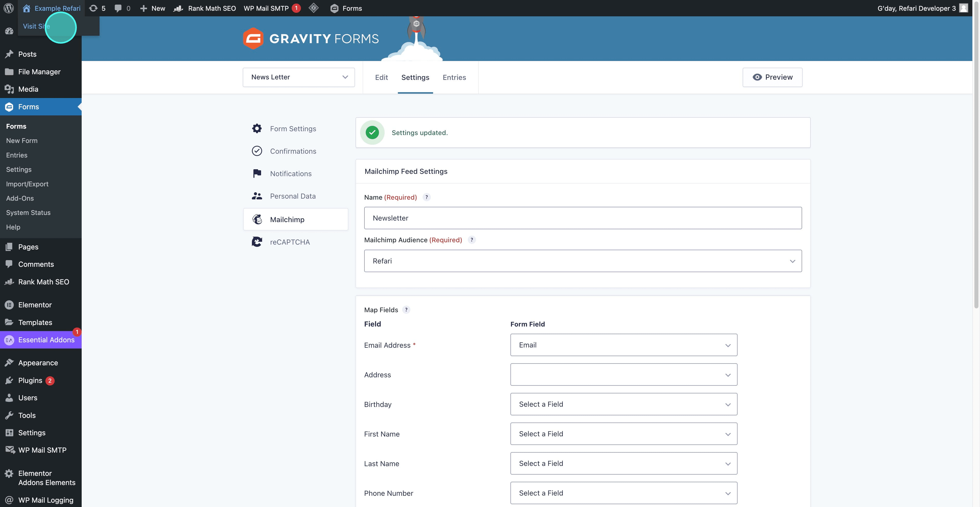The width and height of the screenshot is (980, 507).
Task: Open the Elementor icon in the sidebar
Action: [9, 305]
